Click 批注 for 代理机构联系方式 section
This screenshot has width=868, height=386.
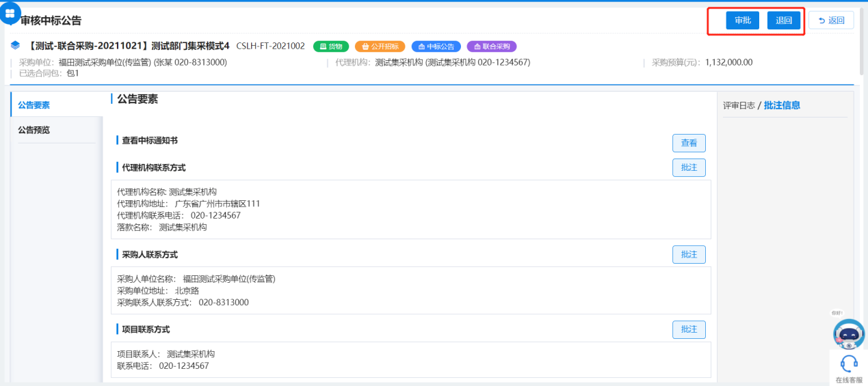[x=689, y=167]
